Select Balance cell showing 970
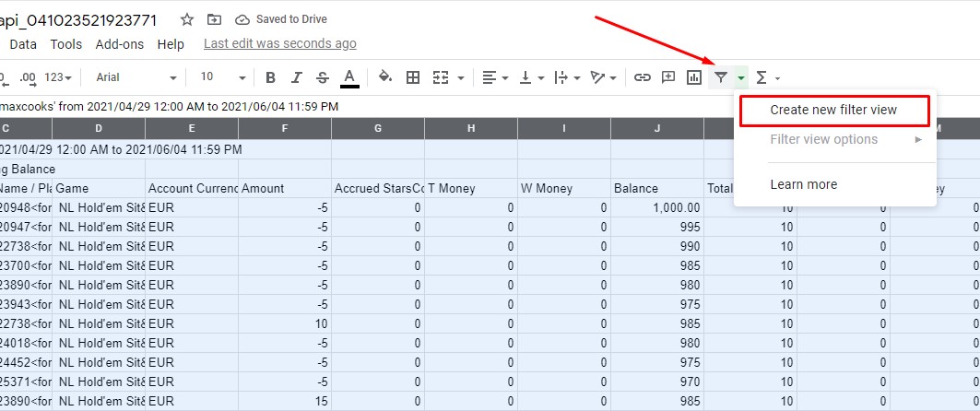980x411 pixels. [657, 382]
